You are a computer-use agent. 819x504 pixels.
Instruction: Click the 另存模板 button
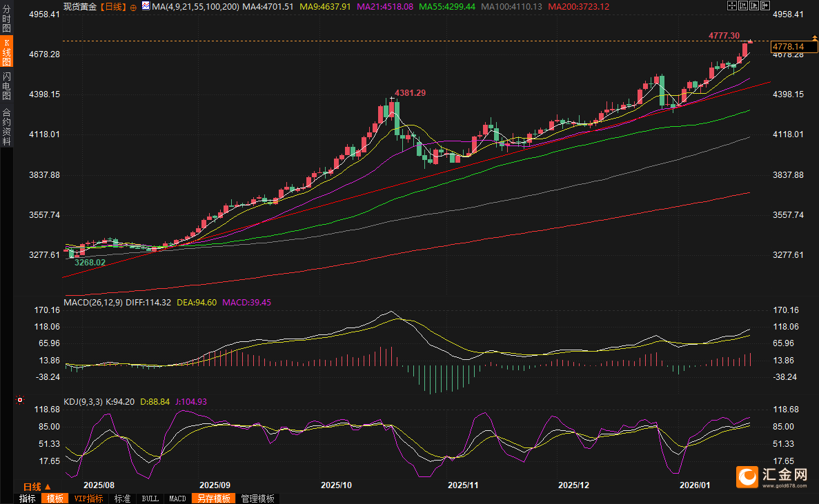[x=213, y=498]
